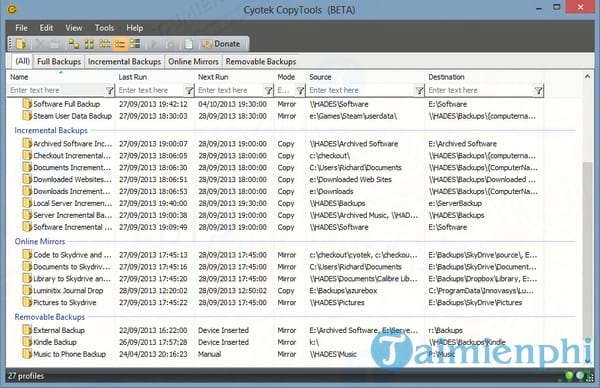Click the green status indicator in status bar
Image resolution: width=600 pixels, height=388 pixels.
569,376
